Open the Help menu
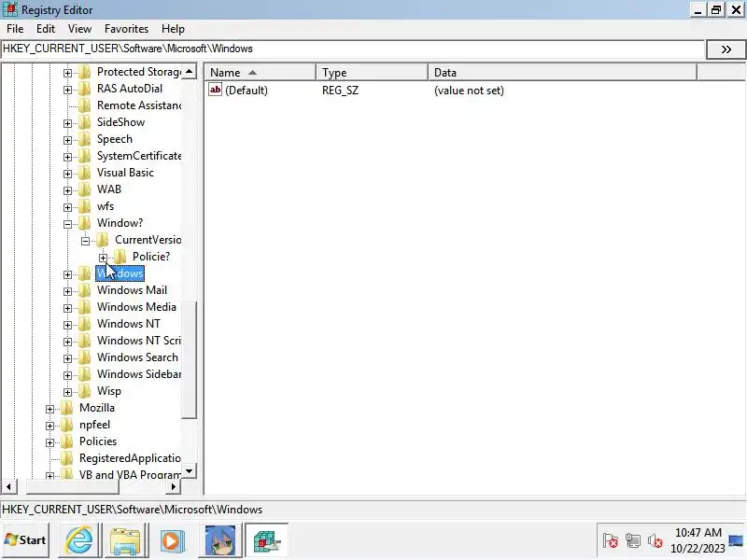Viewport: 747px width, 560px height. click(173, 29)
